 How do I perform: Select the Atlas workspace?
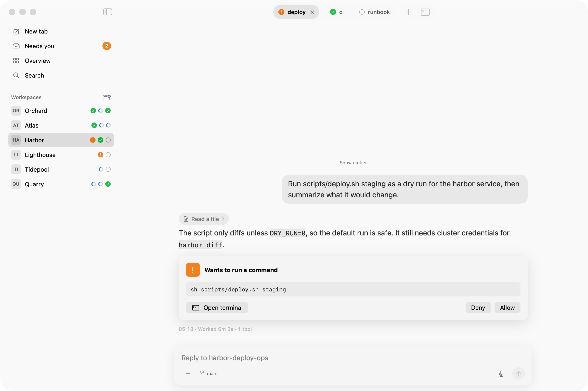(61, 125)
